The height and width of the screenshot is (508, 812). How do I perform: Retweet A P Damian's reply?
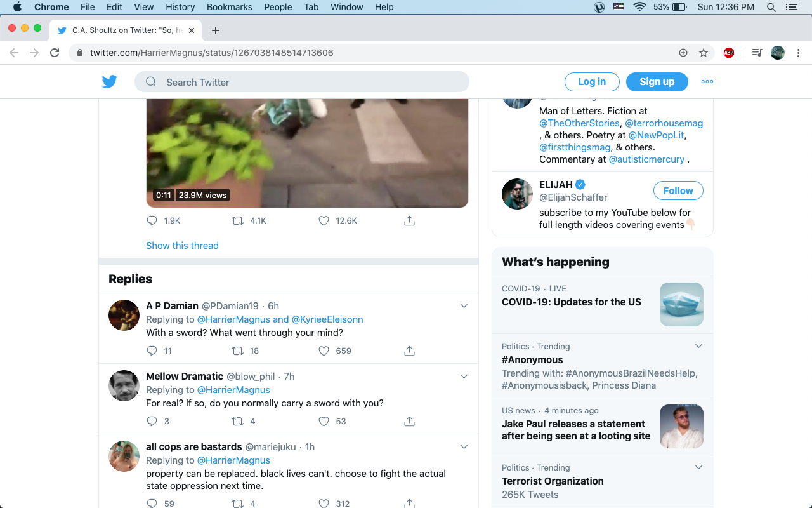[x=237, y=351]
